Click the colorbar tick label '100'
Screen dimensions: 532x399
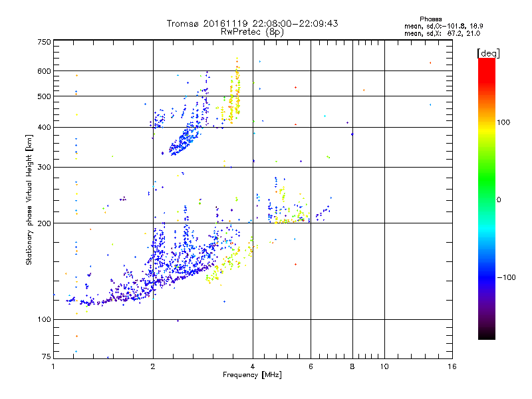pyautogui.click(x=503, y=122)
